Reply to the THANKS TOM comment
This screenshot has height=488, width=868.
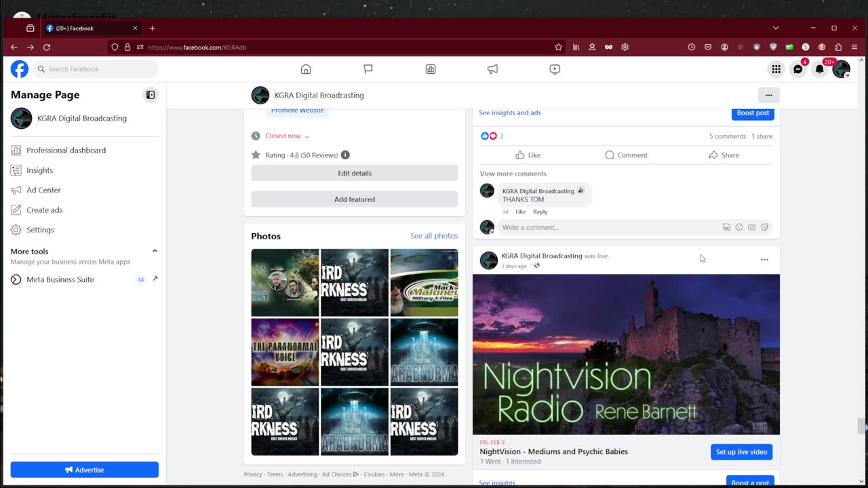coord(540,211)
